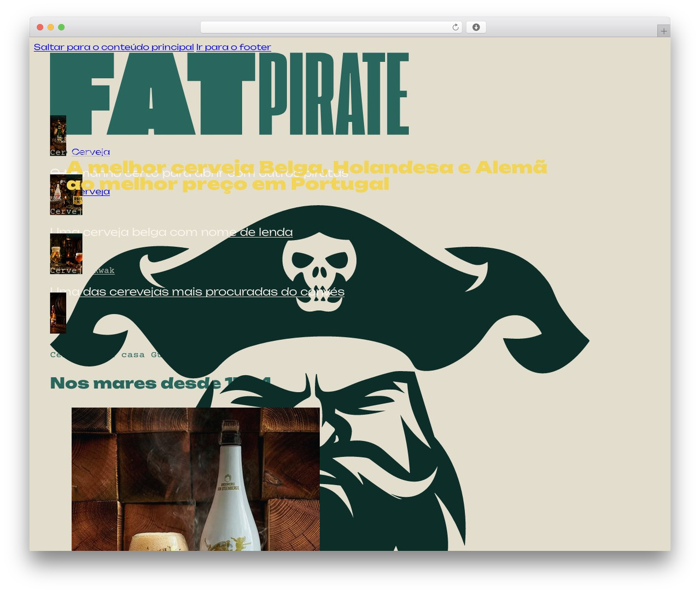Open a new tab with the plus button

click(x=663, y=31)
